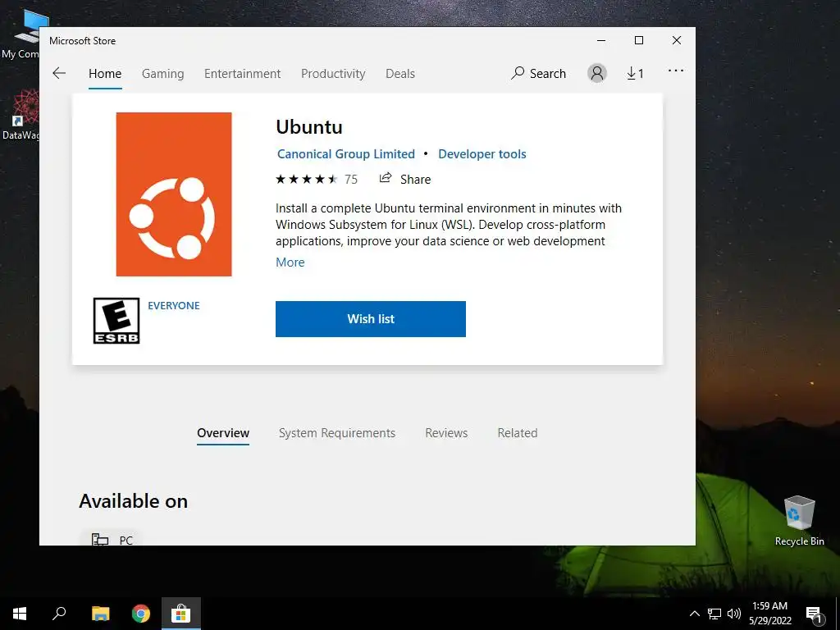Open taskbar search magnifier
The image size is (840, 630).
[x=59, y=614]
